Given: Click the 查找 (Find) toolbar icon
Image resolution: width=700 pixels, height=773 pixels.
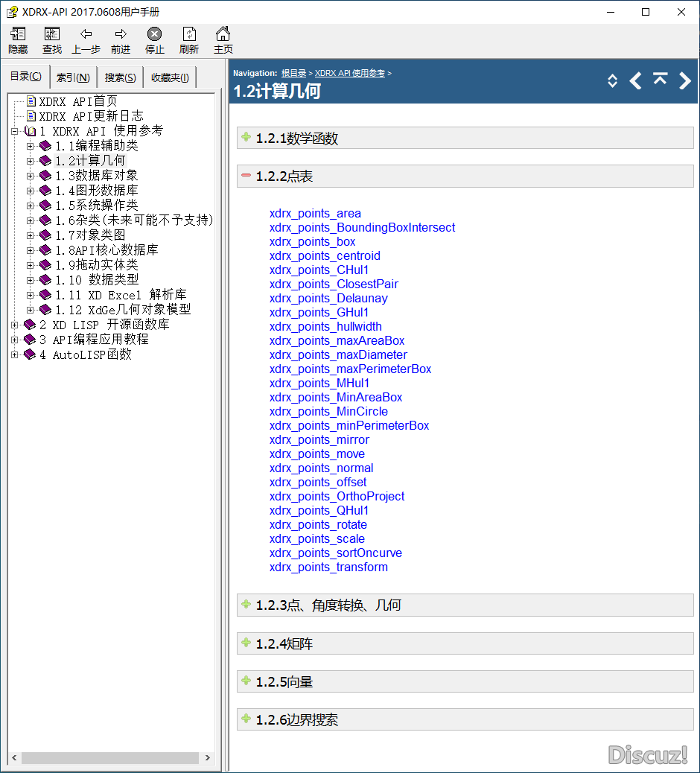Looking at the screenshot, I should click(x=52, y=40).
